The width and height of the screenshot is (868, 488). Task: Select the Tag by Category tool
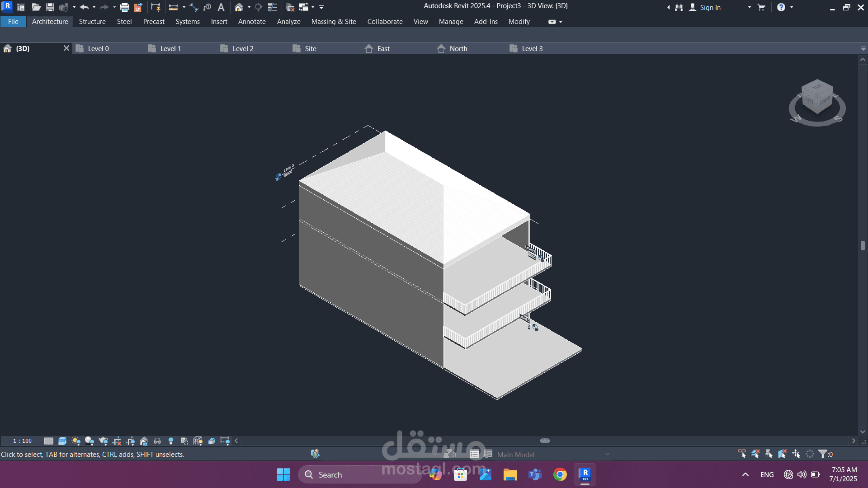tap(208, 7)
